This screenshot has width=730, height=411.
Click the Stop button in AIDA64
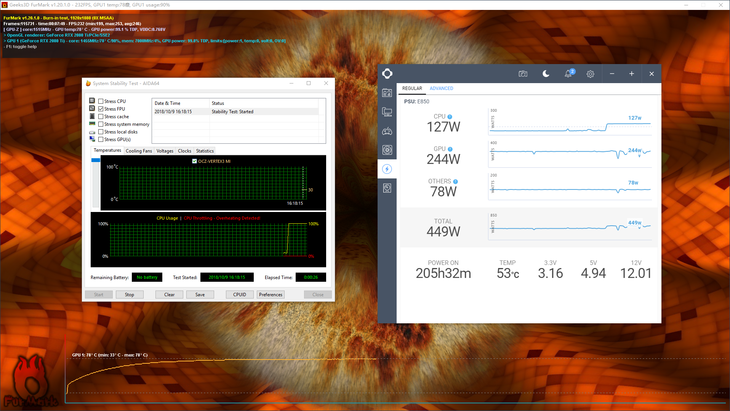coord(129,295)
